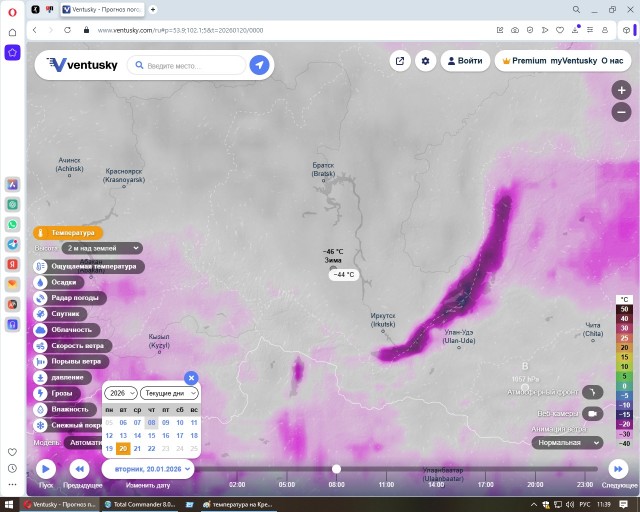Toggle Webcams display on map
This screenshot has width=640, height=512.
tap(593, 414)
